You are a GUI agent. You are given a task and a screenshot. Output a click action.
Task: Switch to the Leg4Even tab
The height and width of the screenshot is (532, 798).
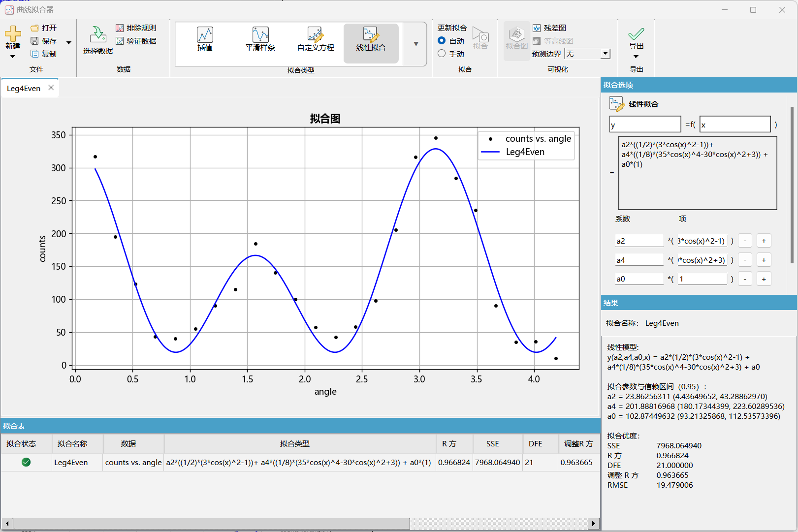(x=24, y=89)
